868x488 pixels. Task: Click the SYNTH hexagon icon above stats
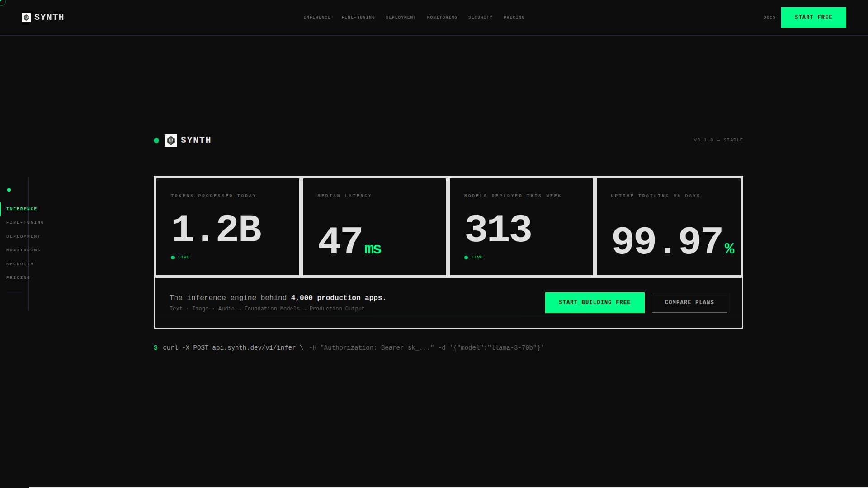point(171,141)
